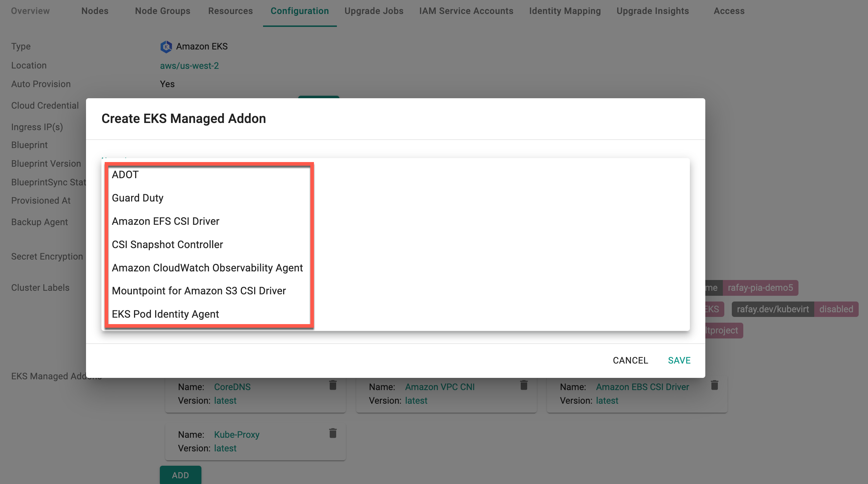Click the Create EKS Managed Addon title

pyautogui.click(x=183, y=119)
